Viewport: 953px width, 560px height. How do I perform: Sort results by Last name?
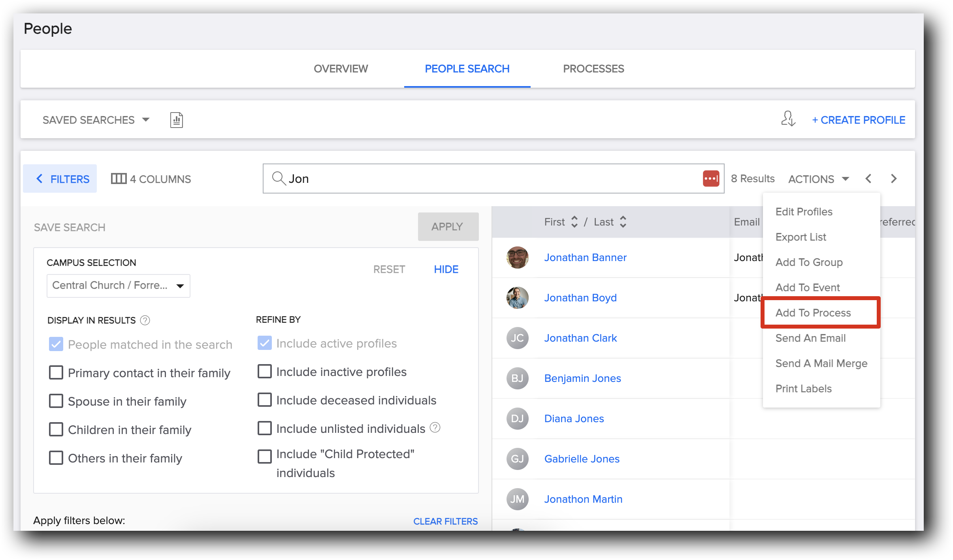[x=623, y=222]
